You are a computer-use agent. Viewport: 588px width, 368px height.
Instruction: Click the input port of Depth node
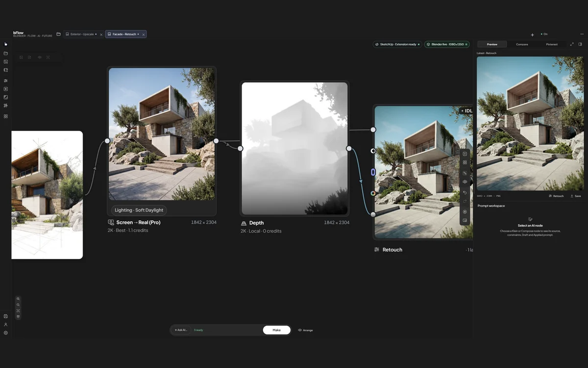coord(240,148)
